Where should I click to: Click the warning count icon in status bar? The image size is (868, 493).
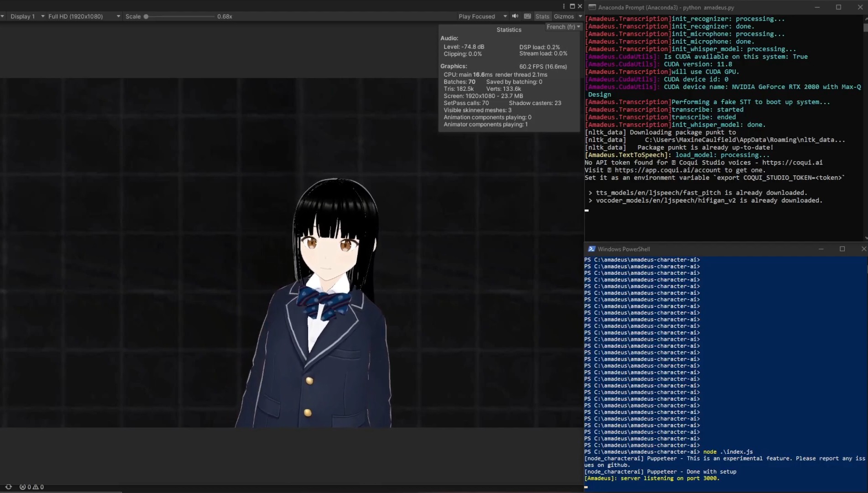35,487
